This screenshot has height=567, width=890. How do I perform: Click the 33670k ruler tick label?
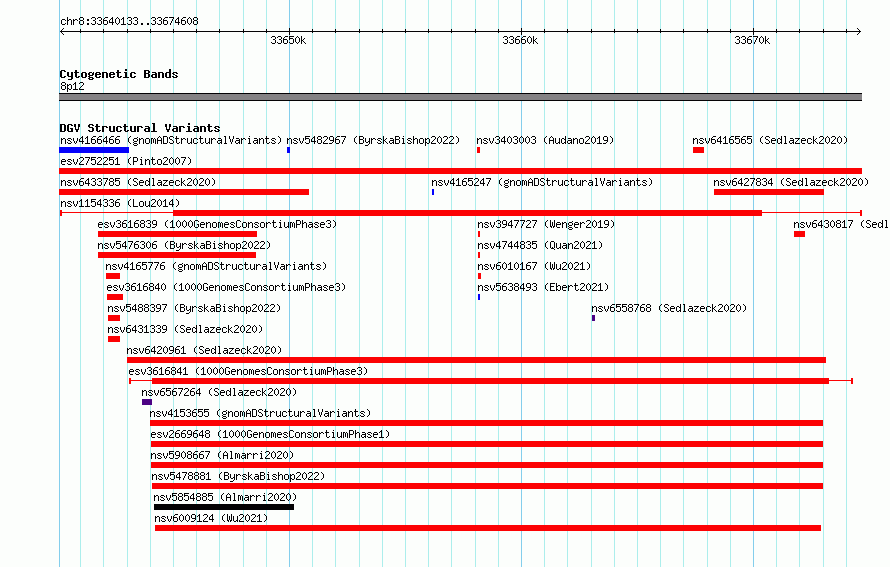753,40
